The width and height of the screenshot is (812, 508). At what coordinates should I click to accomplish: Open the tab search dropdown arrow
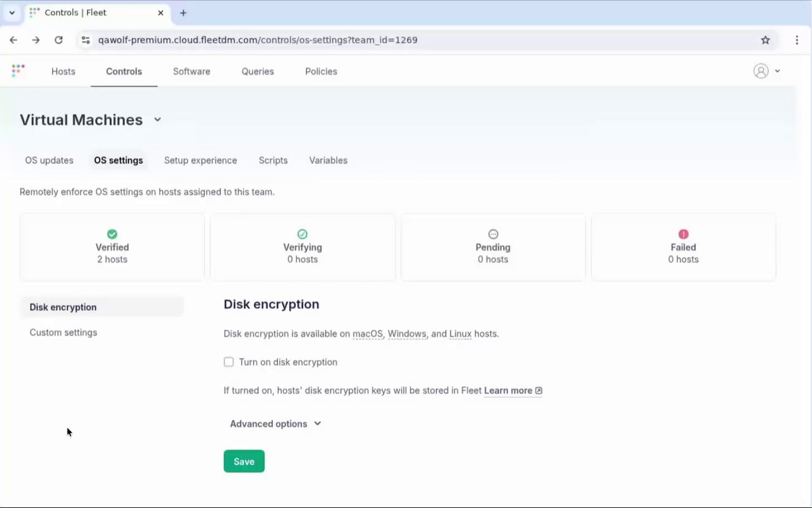click(11, 13)
